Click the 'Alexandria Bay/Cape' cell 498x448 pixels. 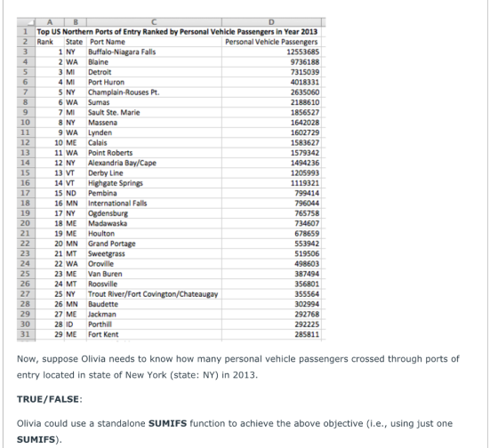pos(154,163)
